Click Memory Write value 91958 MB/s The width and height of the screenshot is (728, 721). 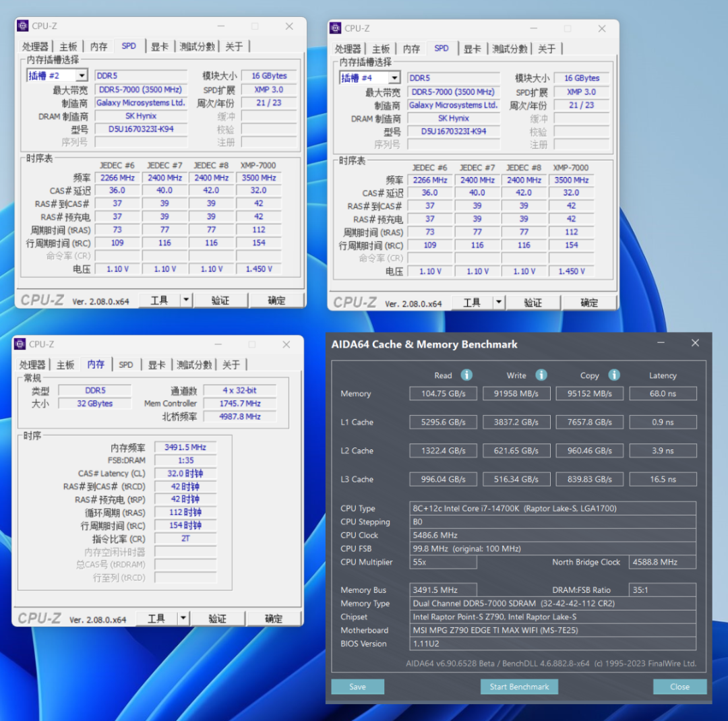tap(516, 394)
